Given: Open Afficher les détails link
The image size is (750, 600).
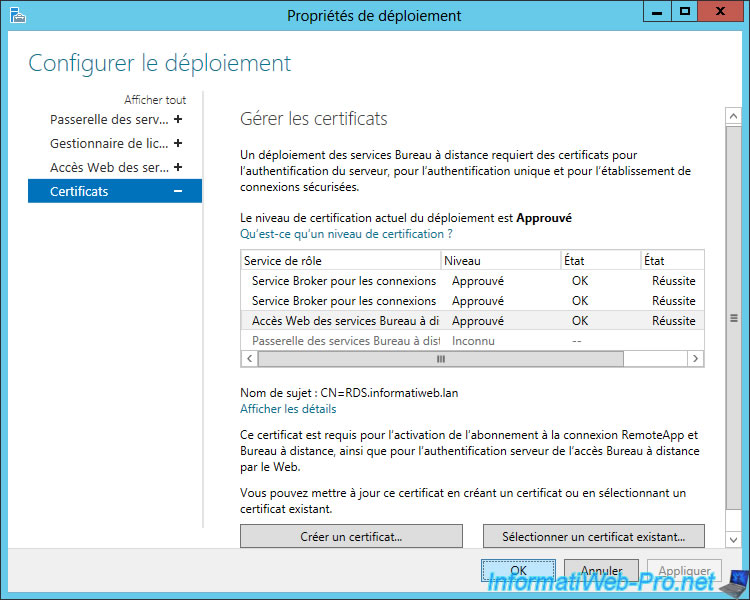Looking at the screenshot, I should tap(288, 409).
